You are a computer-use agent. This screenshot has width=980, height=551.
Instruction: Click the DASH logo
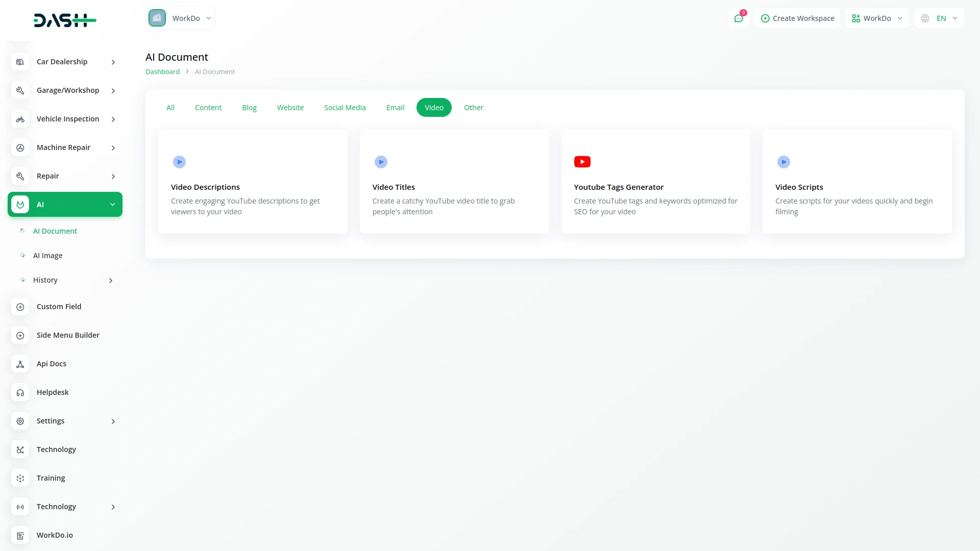tap(65, 20)
